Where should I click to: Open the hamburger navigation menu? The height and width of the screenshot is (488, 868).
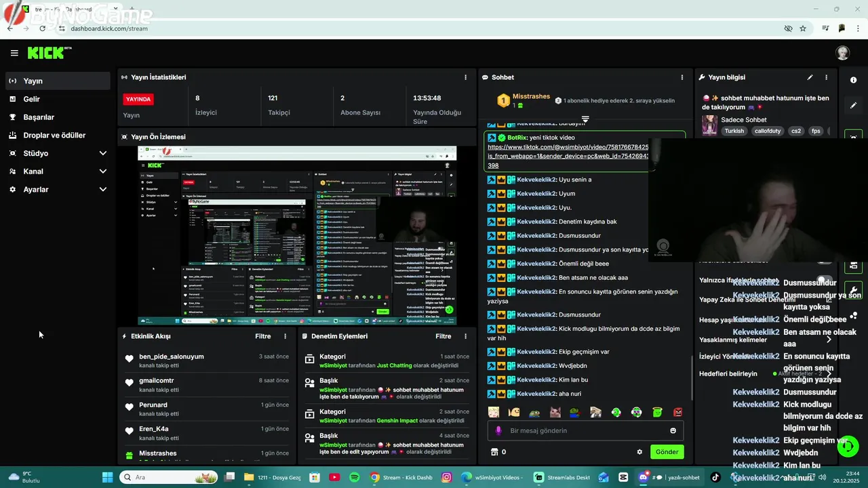[x=14, y=53]
